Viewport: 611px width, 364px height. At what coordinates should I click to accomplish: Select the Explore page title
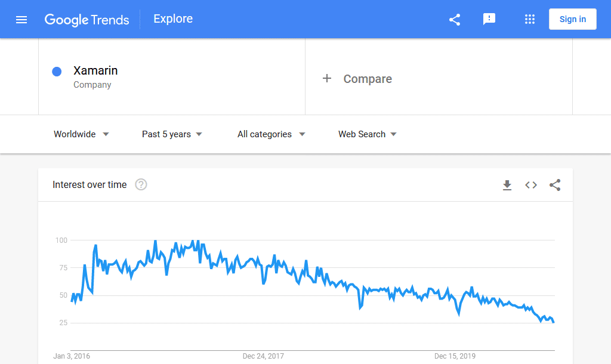coord(173,18)
